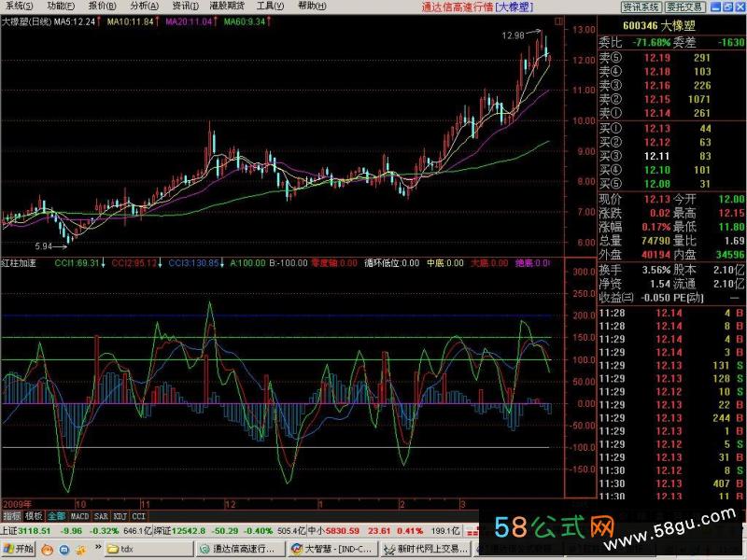Click the 换手 value 3.56%
This screenshot has height=560, width=747.
pyautogui.click(x=656, y=270)
